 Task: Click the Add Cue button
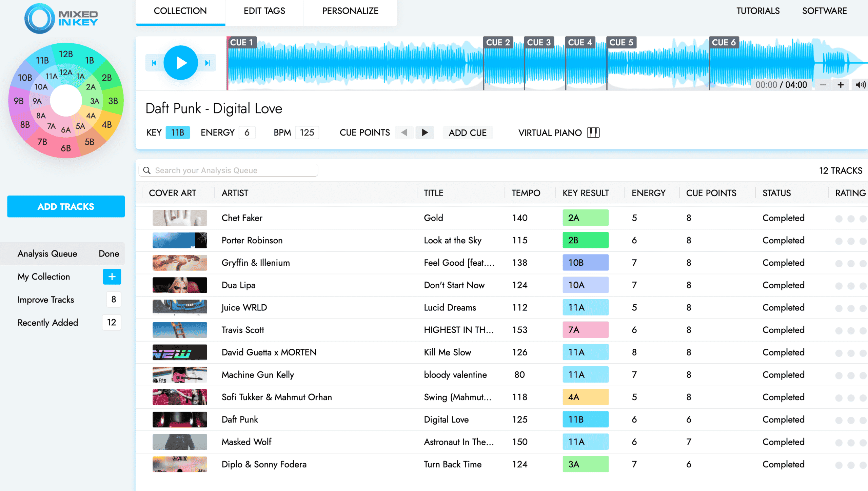pyautogui.click(x=468, y=132)
